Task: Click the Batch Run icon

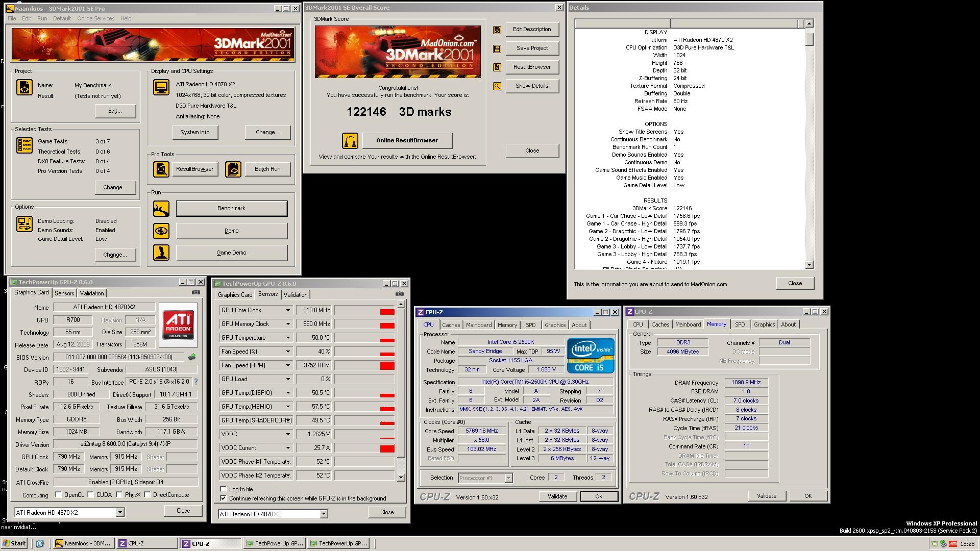Action: [x=233, y=169]
